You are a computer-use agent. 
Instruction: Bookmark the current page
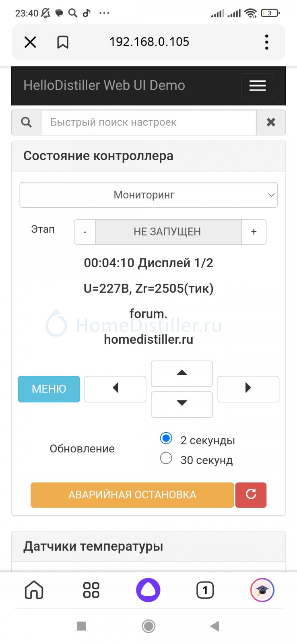[x=63, y=42]
